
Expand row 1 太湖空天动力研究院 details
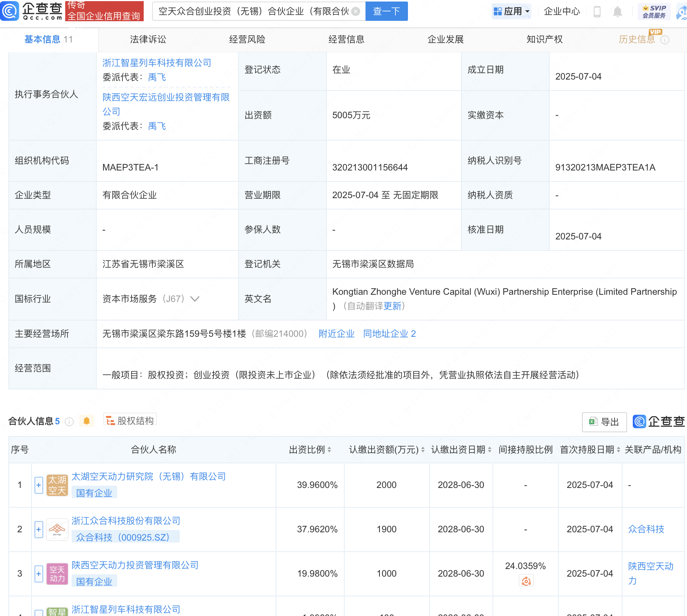[x=39, y=485]
